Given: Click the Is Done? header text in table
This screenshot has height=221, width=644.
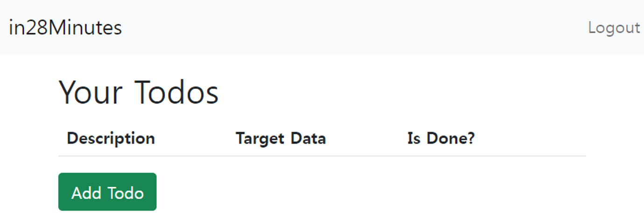Looking at the screenshot, I should [x=441, y=138].
